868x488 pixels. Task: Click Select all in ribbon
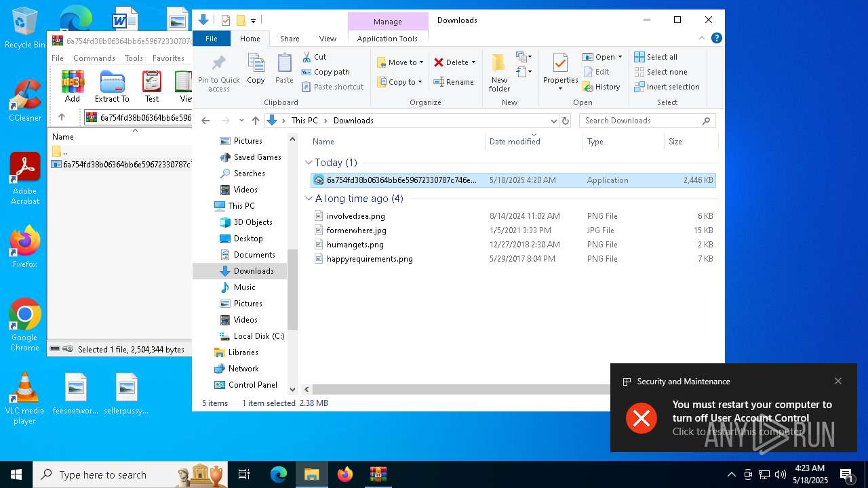point(656,57)
